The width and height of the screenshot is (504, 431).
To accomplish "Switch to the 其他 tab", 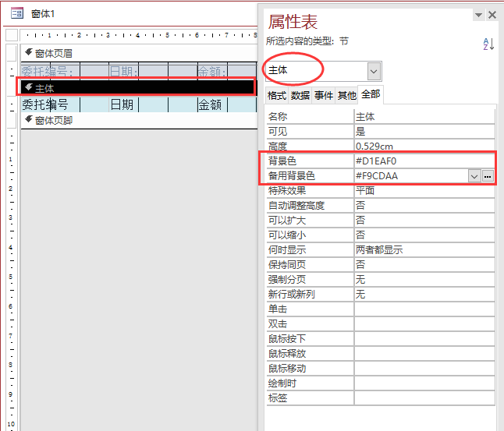I will (347, 95).
